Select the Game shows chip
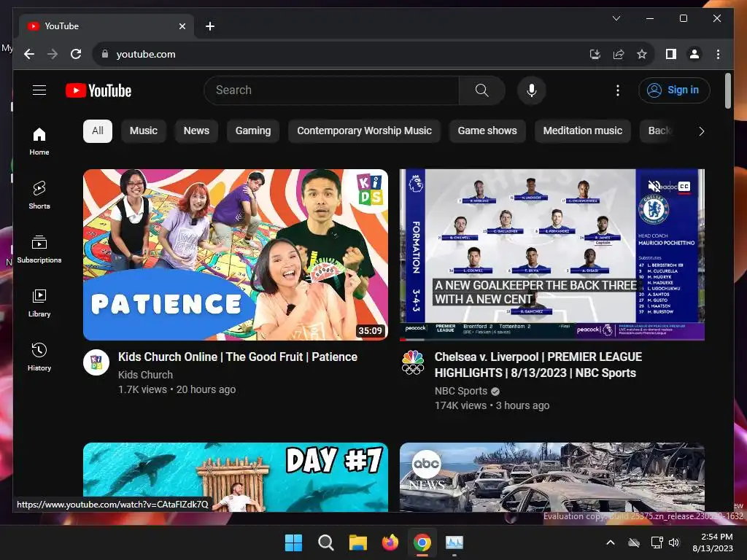 click(487, 131)
